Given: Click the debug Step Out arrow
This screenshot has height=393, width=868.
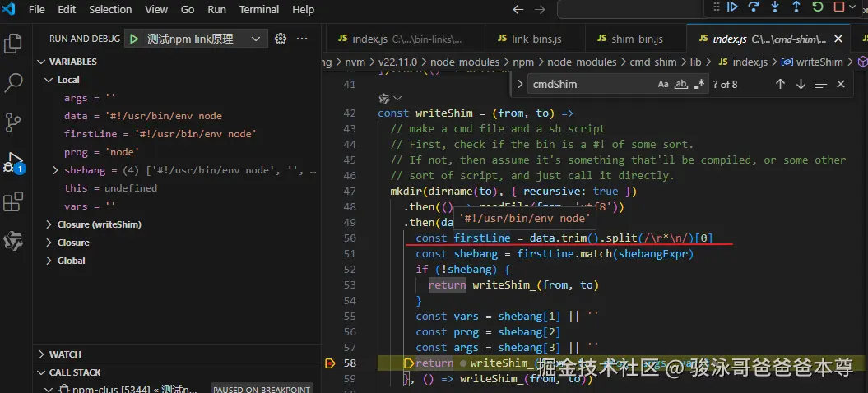Looking at the screenshot, I should click(x=796, y=7).
